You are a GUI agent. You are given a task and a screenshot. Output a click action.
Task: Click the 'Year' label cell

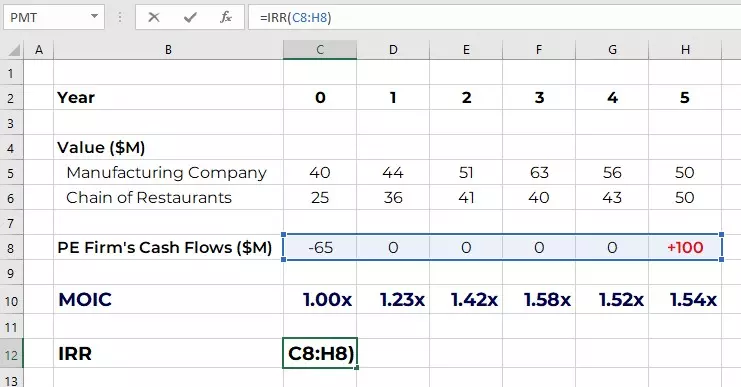click(x=168, y=98)
